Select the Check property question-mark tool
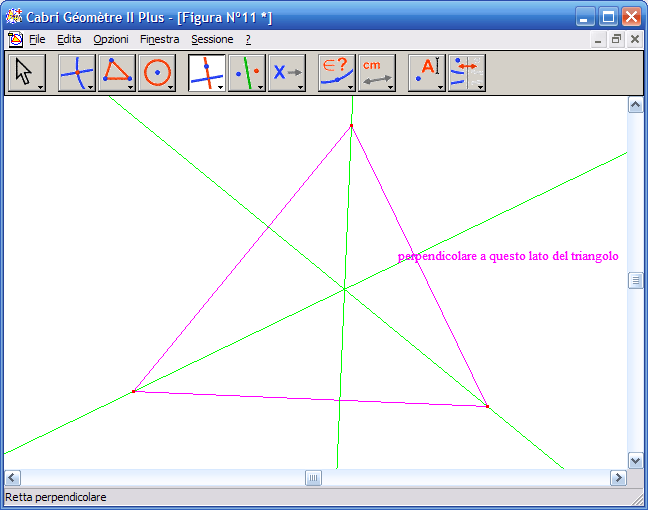Viewport: 648px width, 510px height. (337, 73)
